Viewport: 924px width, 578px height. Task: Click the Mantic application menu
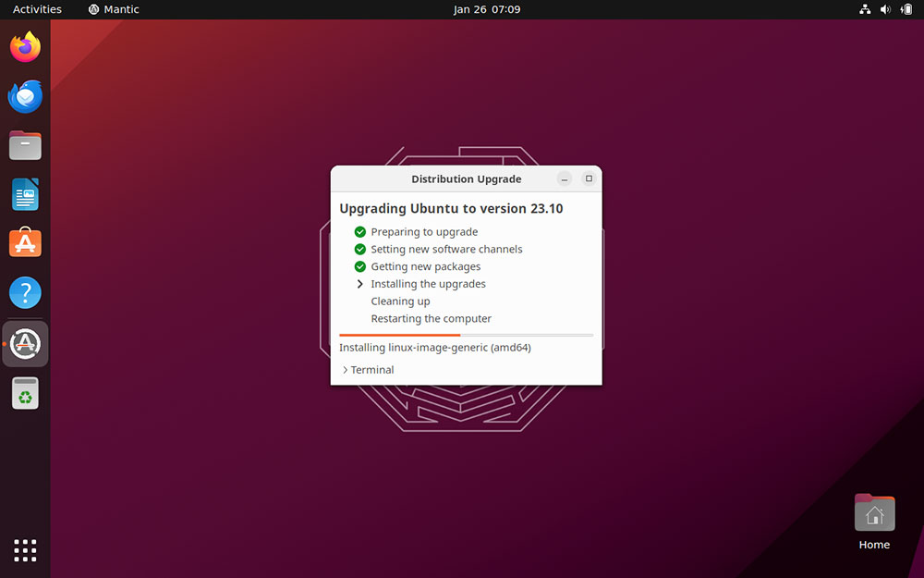(113, 9)
